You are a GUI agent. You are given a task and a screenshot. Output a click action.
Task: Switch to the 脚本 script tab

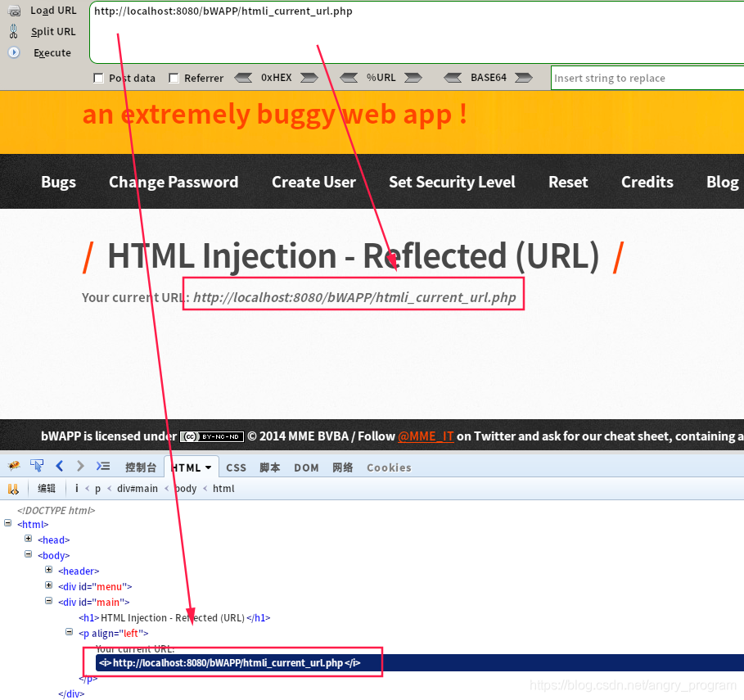coord(270,467)
